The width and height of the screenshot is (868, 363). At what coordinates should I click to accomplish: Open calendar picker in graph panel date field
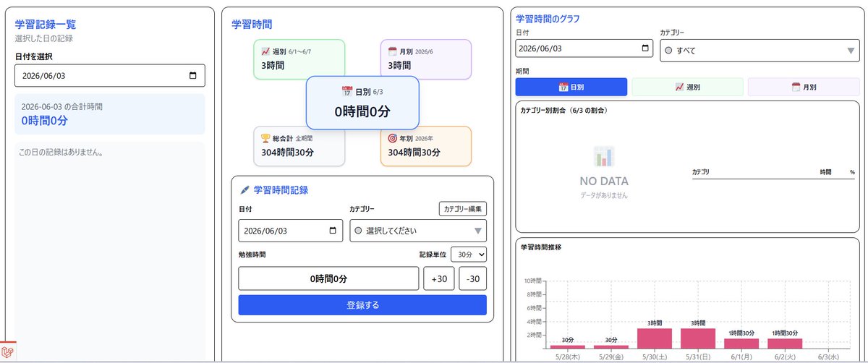[x=645, y=49]
